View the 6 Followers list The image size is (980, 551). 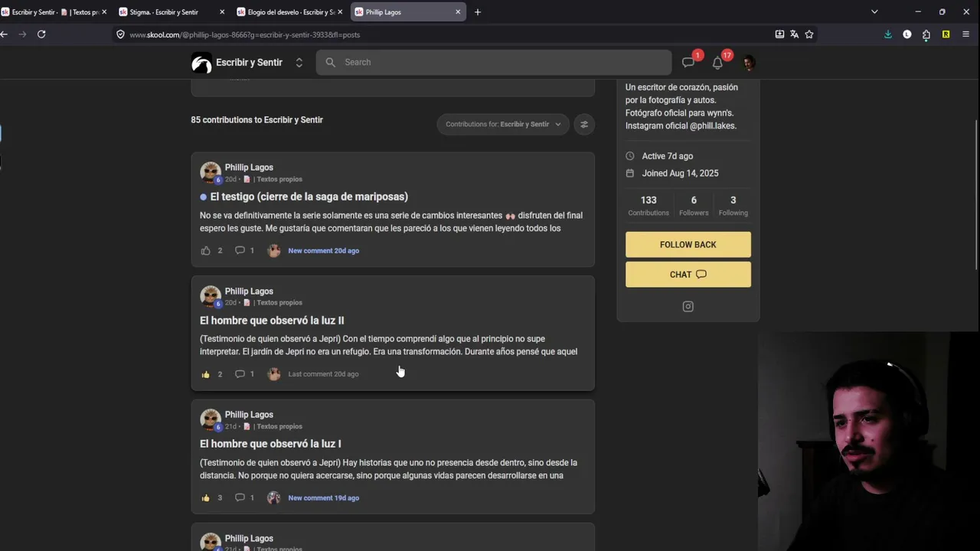(x=694, y=205)
